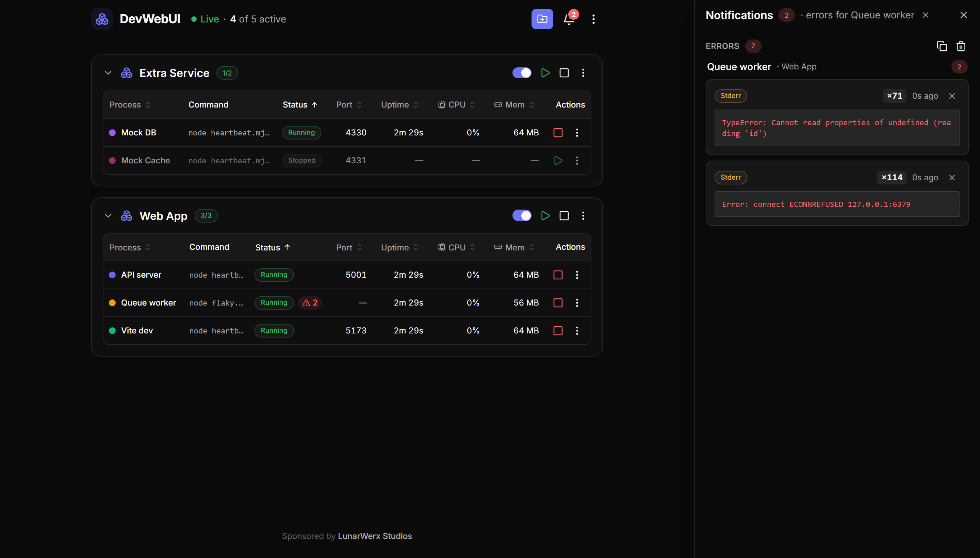Open Web App group options menu
The image size is (980, 558).
583,216
